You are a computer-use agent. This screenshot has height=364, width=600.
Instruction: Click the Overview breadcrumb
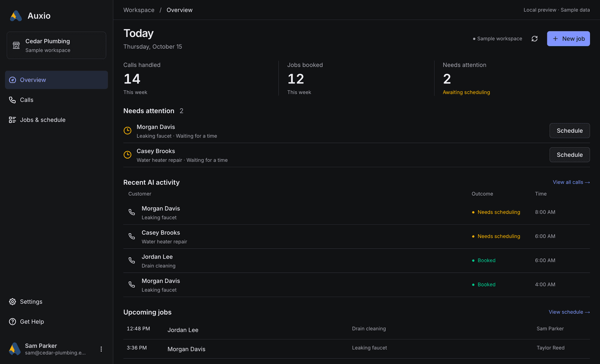[179, 10]
